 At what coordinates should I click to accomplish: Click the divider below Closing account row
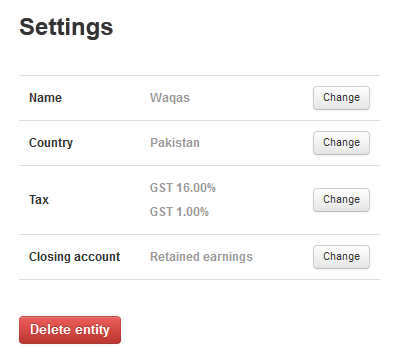[x=199, y=279]
